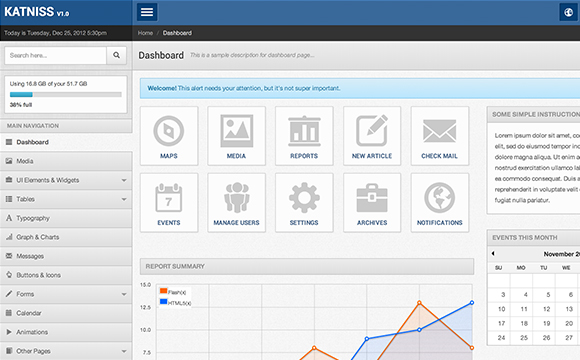
Task: Click the Events This Month header
Action: (x=533, y=238)
